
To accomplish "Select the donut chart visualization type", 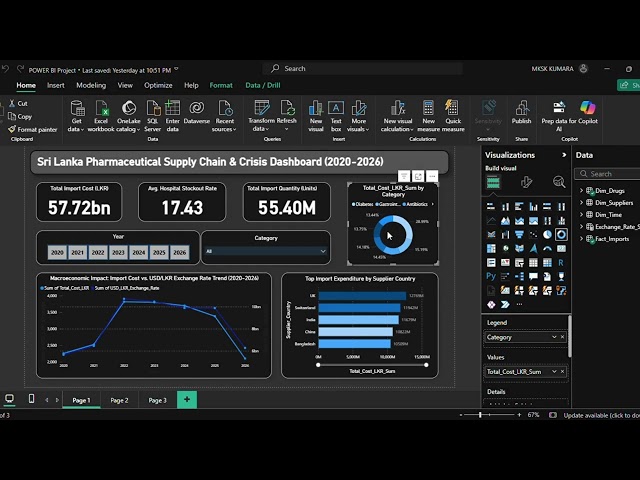I will click(x=561, y=234).
